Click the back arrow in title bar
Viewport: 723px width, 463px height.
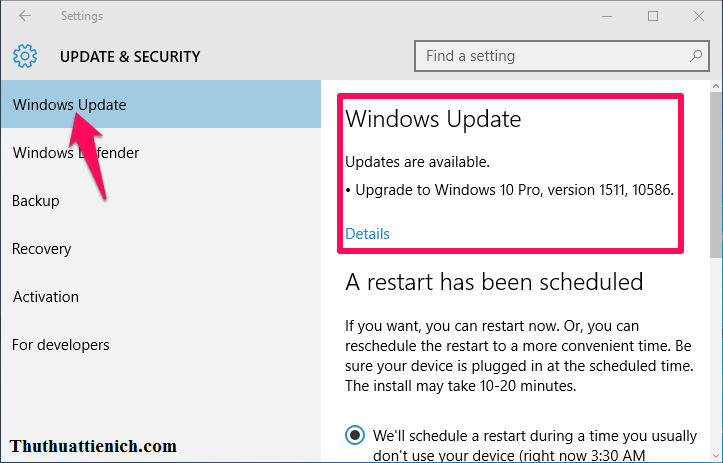(25, 16)
